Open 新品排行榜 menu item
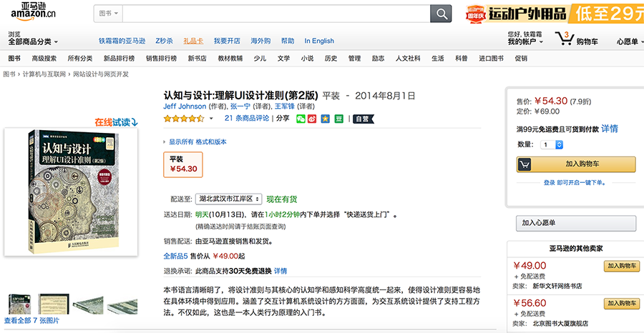Viewport: 644px width, 333px height. [119, 59]
